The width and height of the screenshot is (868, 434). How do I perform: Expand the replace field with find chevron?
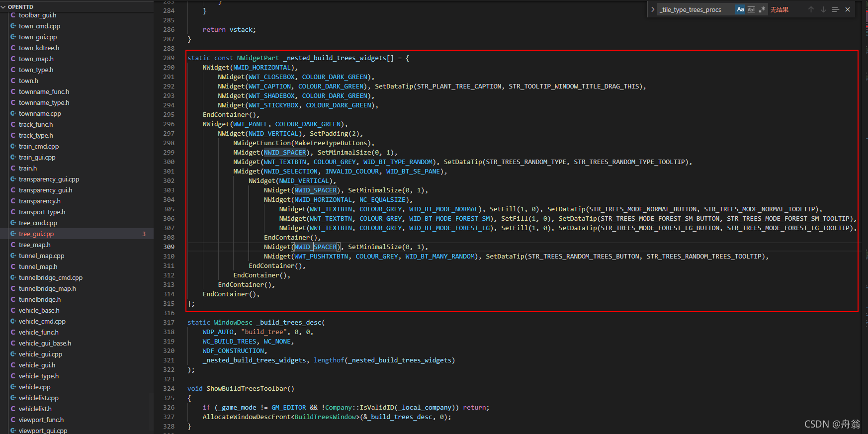click(653, 9)
